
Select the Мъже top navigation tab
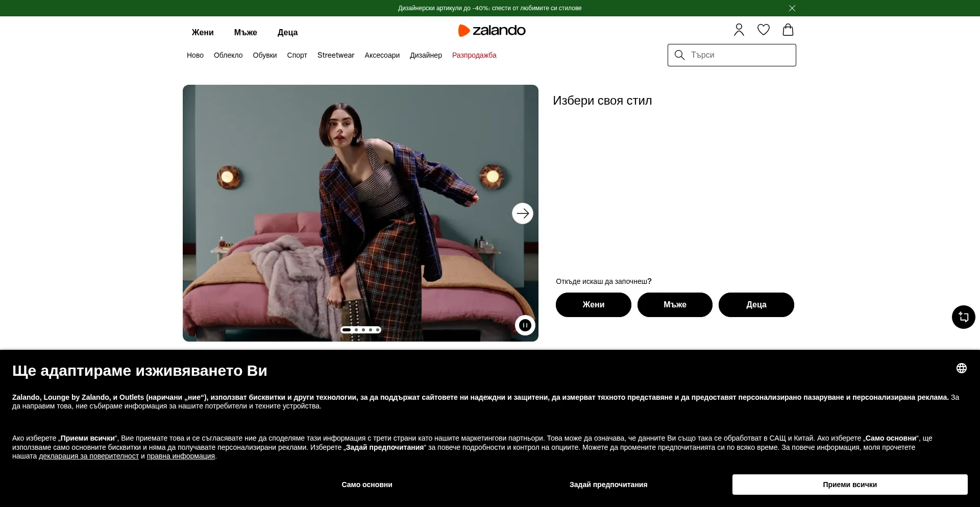click(246, 32)
